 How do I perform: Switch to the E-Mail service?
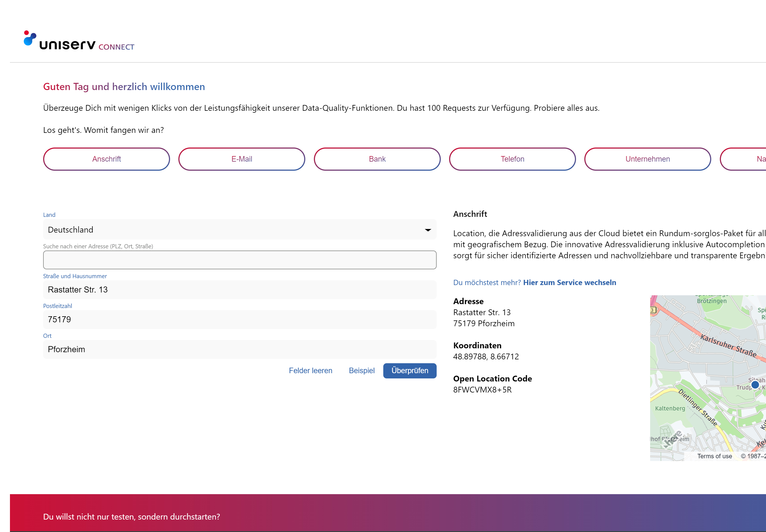[241, 159]
